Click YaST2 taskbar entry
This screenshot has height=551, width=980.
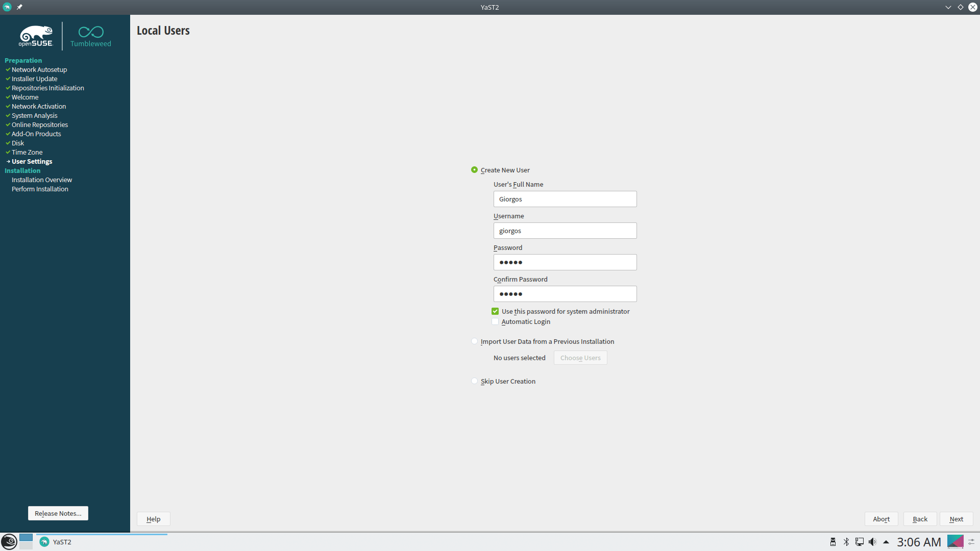56,542
